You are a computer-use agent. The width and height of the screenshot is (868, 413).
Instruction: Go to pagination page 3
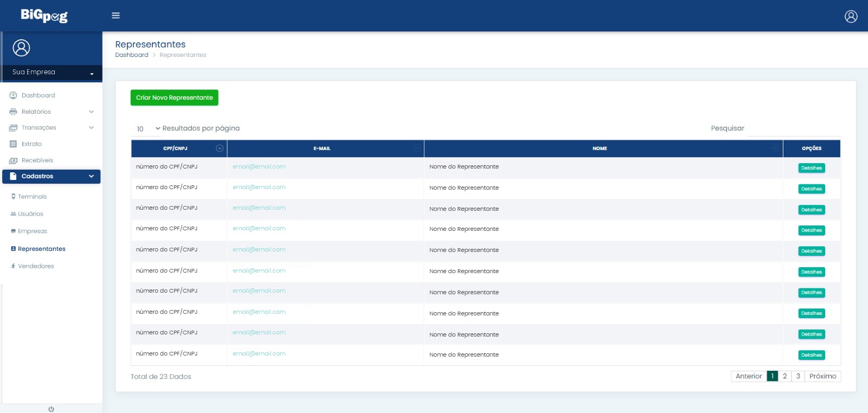pyautogui.click(x=798, y=376)
